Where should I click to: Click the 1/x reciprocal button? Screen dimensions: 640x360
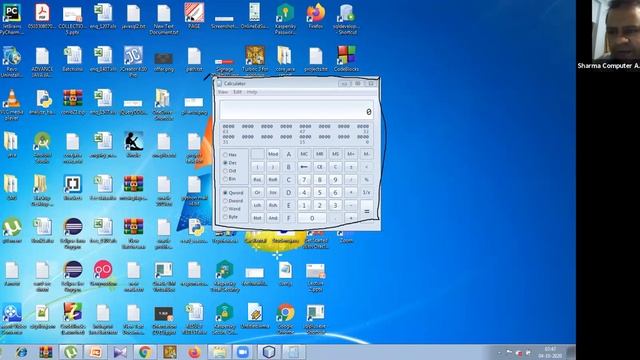click(367, 192)
